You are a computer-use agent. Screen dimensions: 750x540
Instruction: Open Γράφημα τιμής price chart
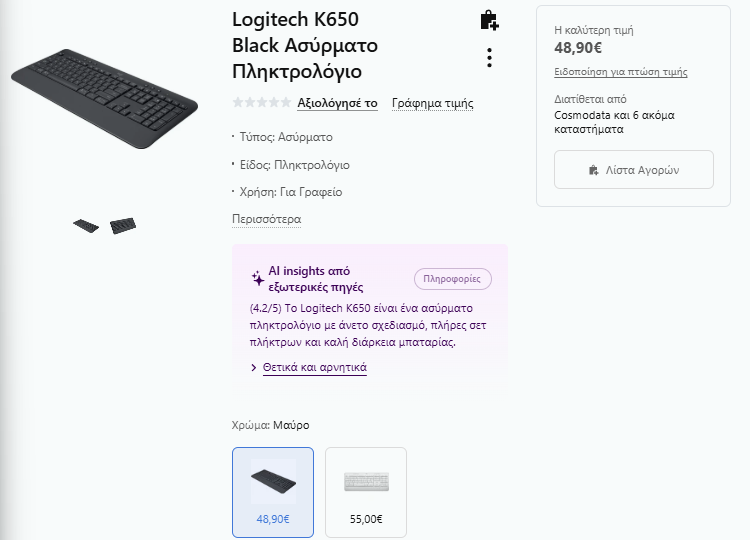[432, 103]
